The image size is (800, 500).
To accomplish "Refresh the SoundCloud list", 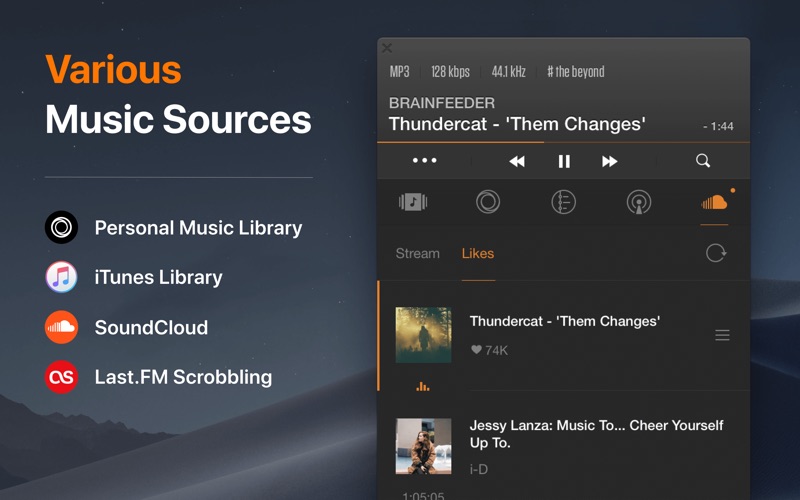I will pyautogui.click(x=716, y=253).
